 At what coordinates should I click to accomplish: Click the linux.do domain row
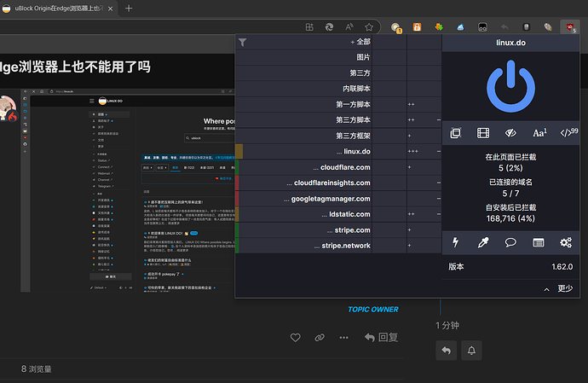point(303,152)
